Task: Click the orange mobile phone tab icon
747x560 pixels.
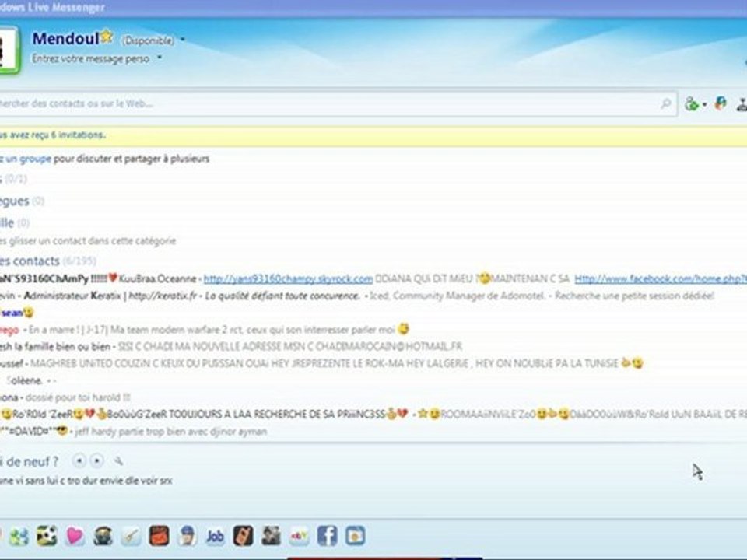Action: (x=243, y=536)
